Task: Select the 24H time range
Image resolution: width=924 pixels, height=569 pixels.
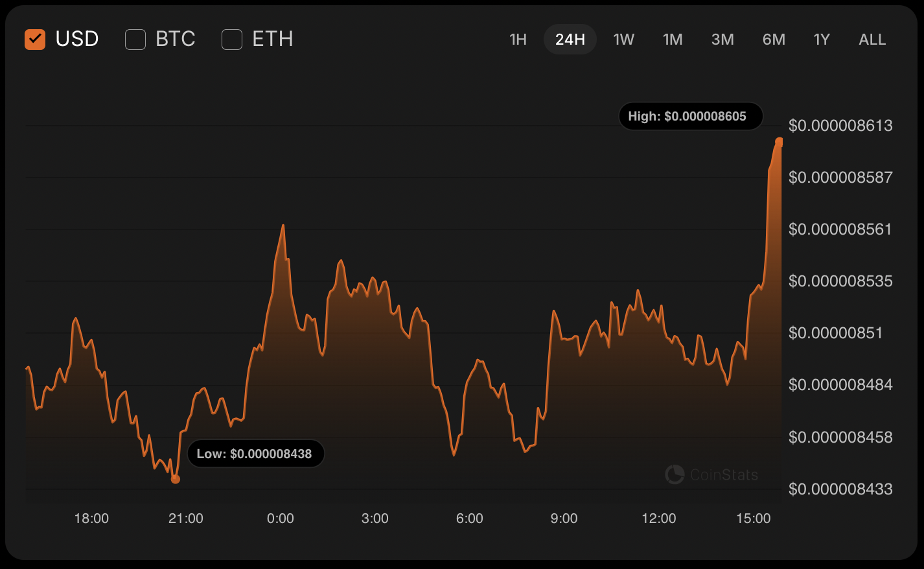Action: 570,40
